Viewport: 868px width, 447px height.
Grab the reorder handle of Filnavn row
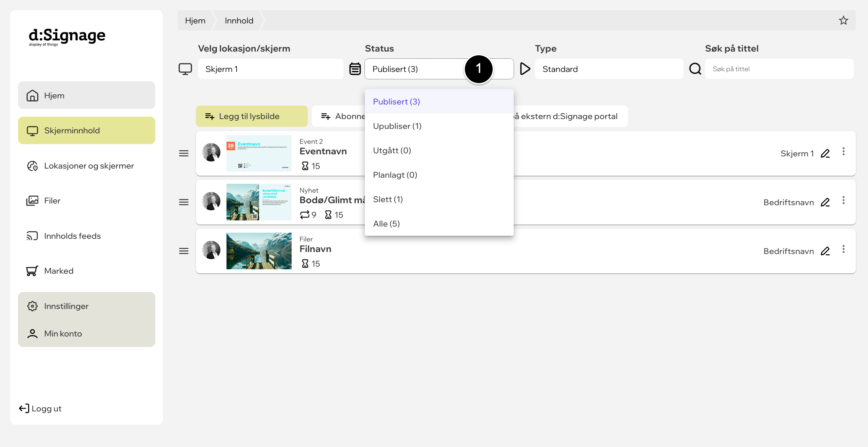coord(184,251)
